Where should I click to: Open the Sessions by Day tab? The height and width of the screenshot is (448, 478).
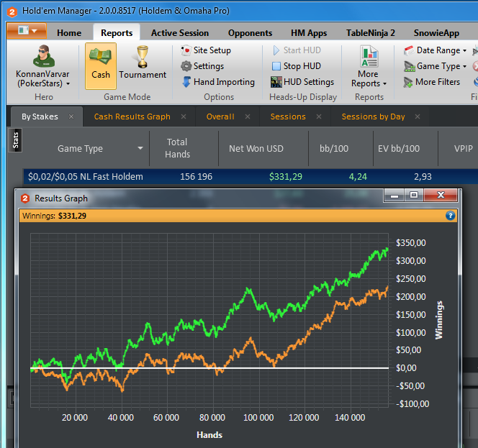coord(373,116)
